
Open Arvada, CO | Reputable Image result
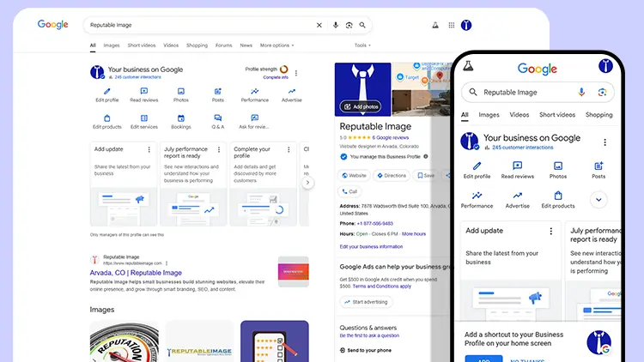(x=136, y=273)
